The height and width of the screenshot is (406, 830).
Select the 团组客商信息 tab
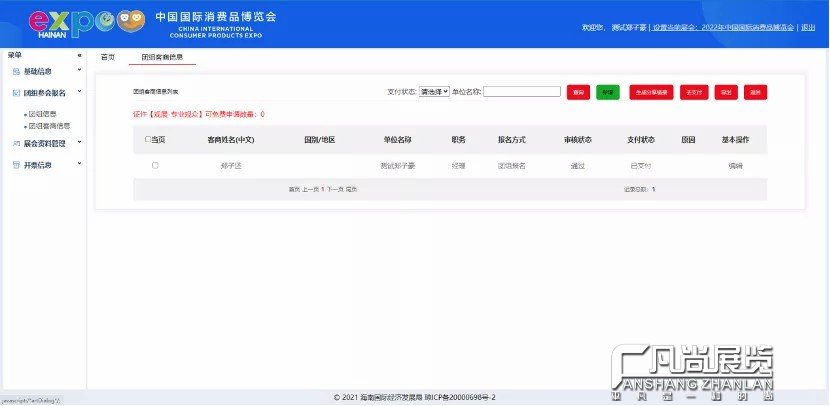162,57
